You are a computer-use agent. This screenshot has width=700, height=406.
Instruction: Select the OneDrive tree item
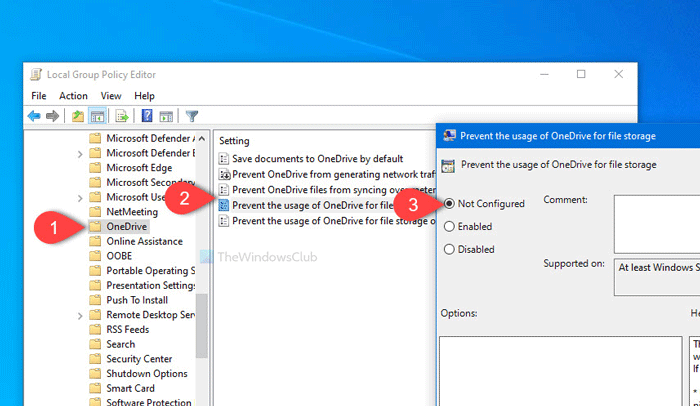click(126, 226)
